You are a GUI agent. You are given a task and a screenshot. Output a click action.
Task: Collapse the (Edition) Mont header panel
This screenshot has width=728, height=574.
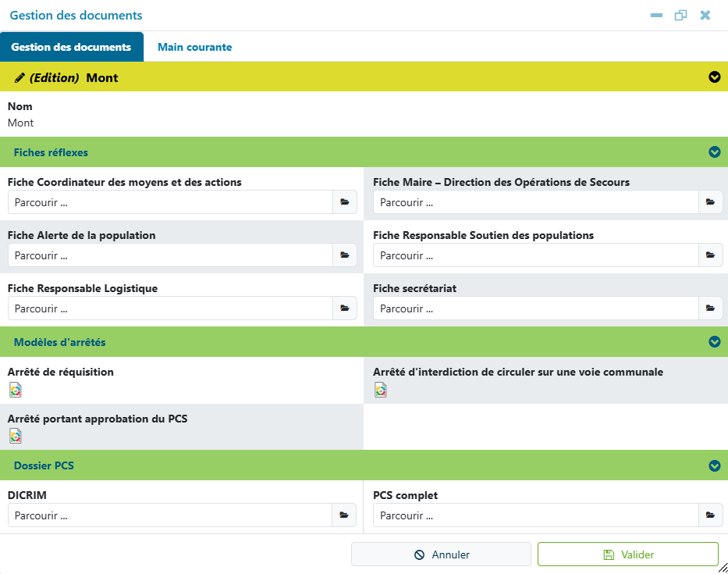pyautogui.click(x=715, y=77)
